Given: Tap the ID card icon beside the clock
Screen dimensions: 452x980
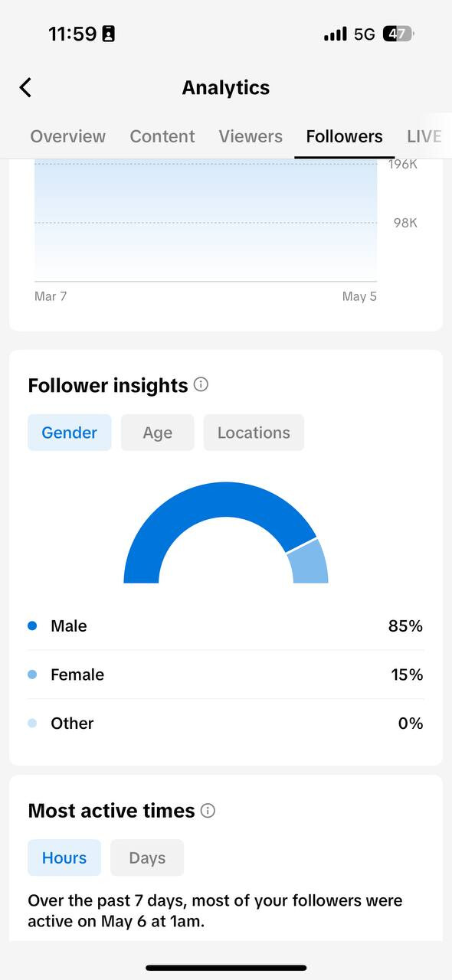Looking at the screenshot, I should tap(108, 34).
